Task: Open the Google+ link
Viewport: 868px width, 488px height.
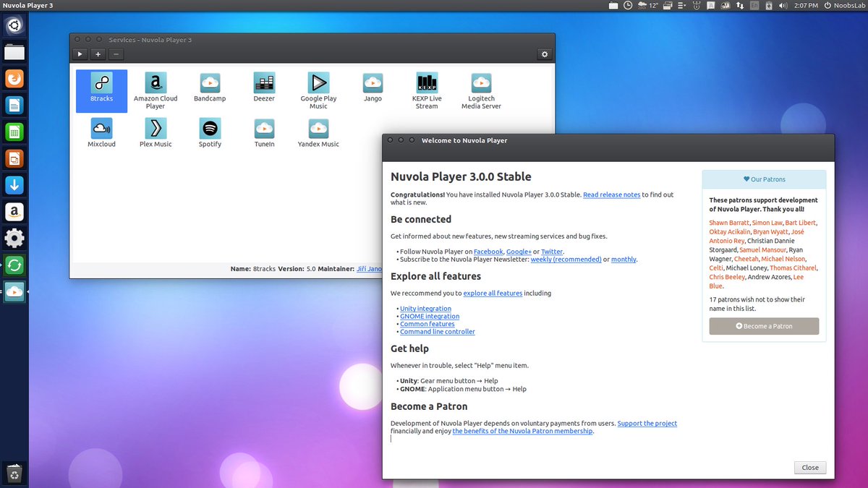Action: click(519, 252)
